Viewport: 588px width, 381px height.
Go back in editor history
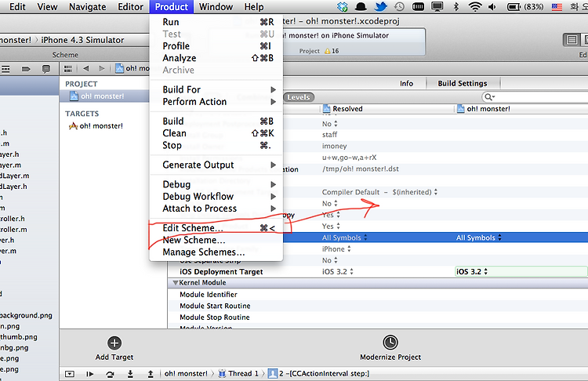click(86, 68)
